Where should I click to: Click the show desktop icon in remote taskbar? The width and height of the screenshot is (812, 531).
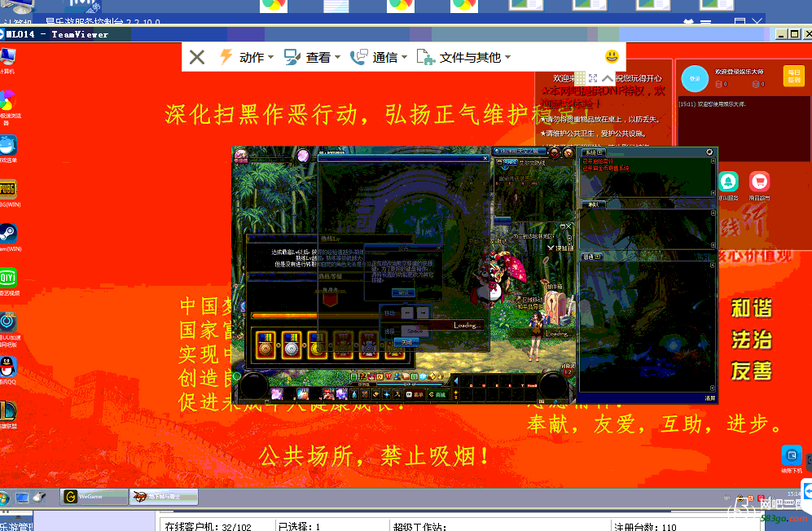tap(22, 498)
